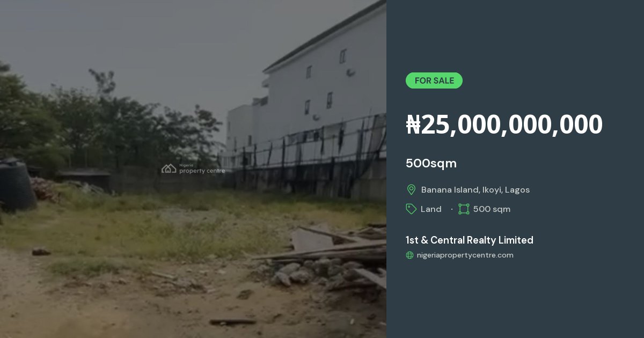Click the ₦25,000,000,000 price
Viewport: 644px width, 338px height.
point(504,124)
